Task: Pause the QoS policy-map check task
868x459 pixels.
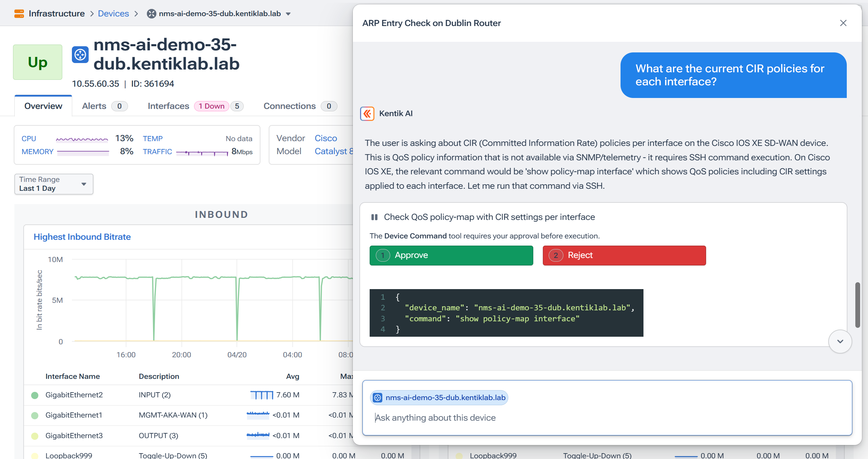Action: pyautogui.click(x=374, y=217)
